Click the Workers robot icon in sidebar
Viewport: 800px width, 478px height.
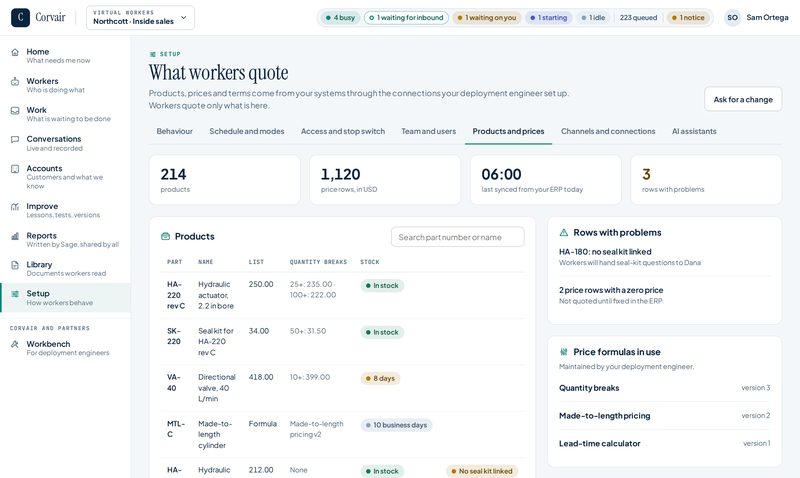coord(15,82)
